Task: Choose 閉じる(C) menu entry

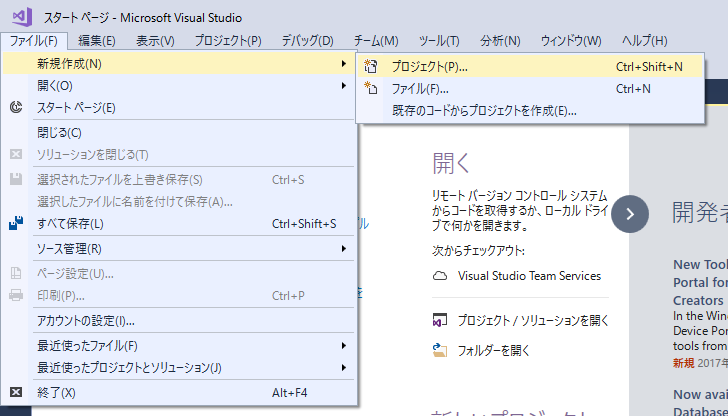Action: pos(179,133)
